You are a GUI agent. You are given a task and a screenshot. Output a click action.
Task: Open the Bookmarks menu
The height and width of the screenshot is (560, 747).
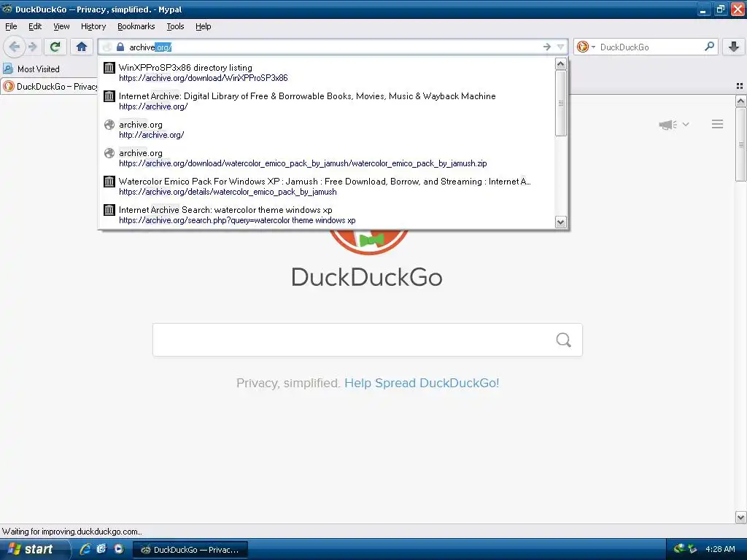click(x=136, y=26)
